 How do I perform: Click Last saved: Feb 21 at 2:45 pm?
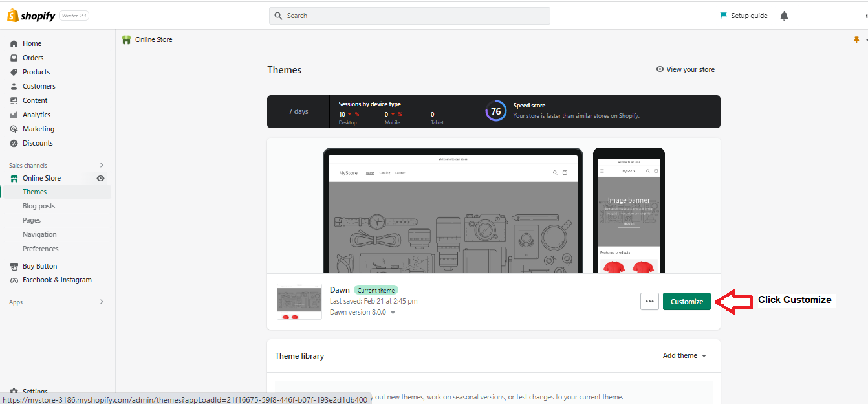pos(374,301)
